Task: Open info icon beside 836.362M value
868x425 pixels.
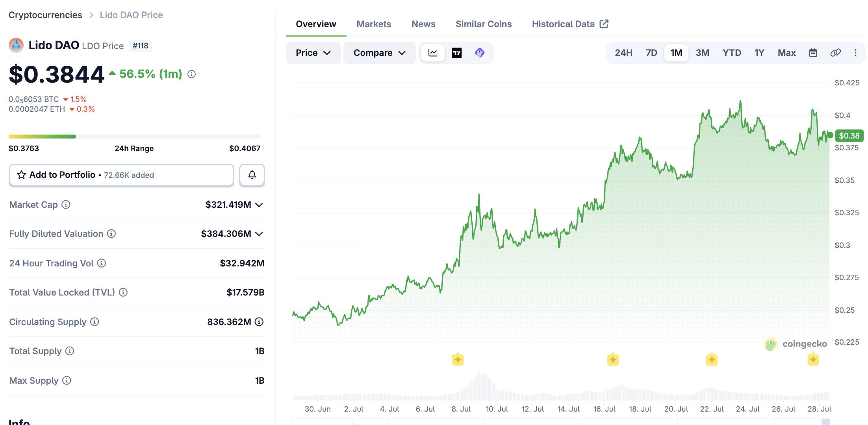Action: (259, 322)
